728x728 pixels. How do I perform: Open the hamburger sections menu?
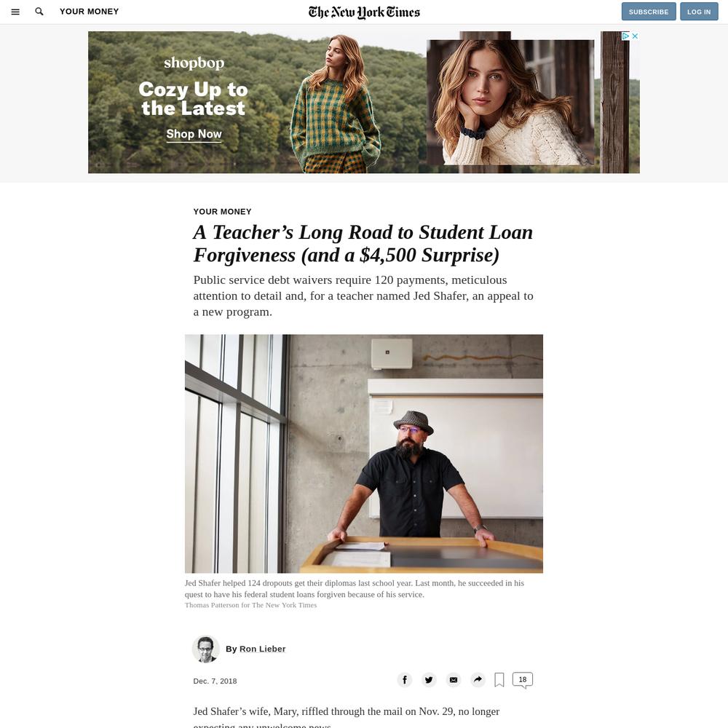tap(15, 12)
